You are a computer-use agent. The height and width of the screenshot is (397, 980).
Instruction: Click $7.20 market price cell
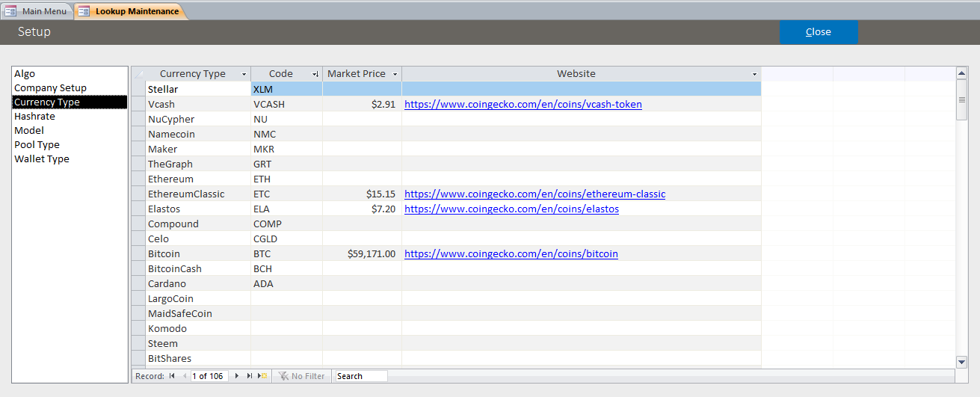click(362, 209)
